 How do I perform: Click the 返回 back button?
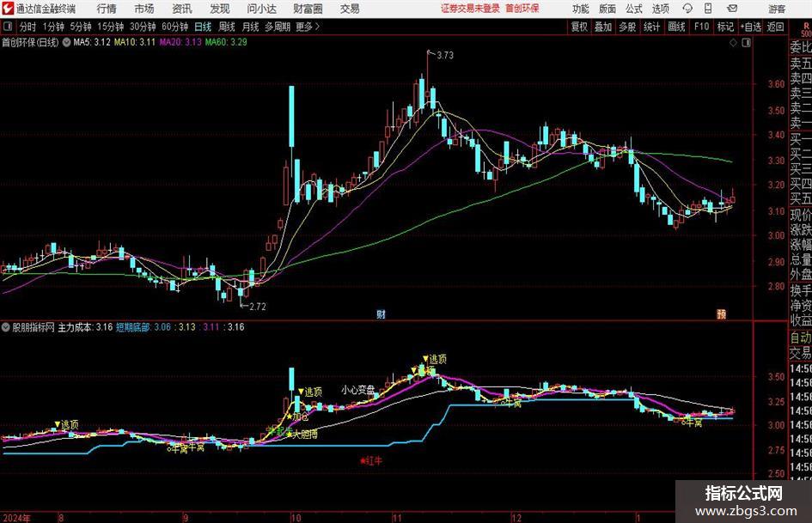[775, 27]
